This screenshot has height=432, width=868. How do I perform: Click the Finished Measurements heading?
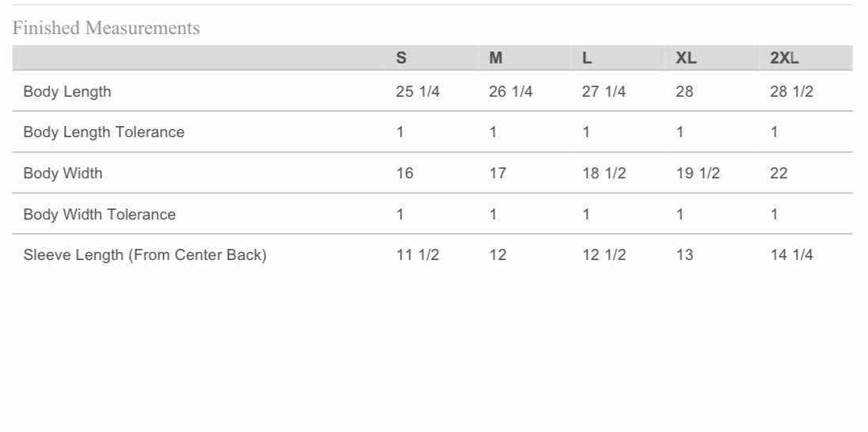[106, 29]
